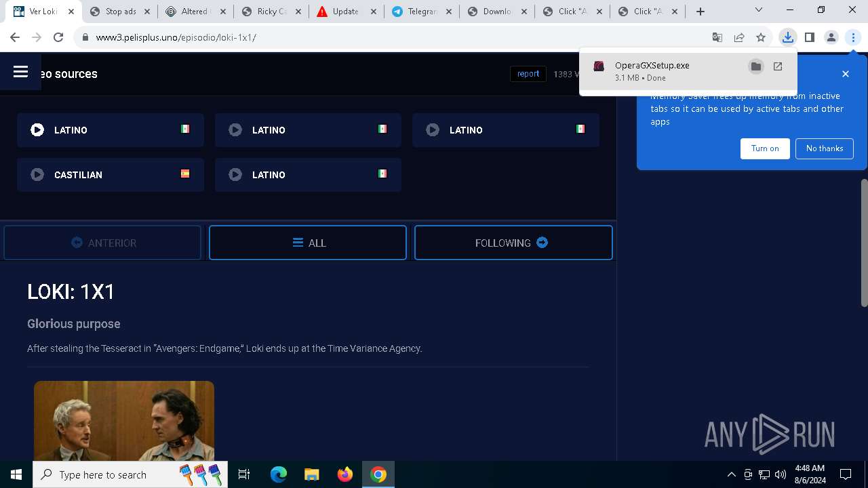Viewport: 868px width, 488px height.
Task: Go to FOLLOWING episode
Action: tap(513, 243)
